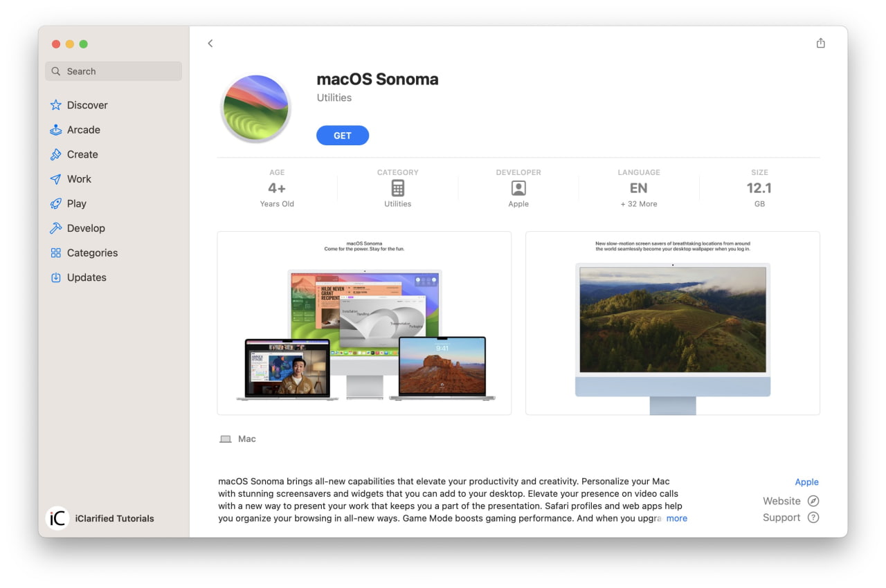Open the Discover section in the sidebar
This screenshot has width=886, height=588.
(87, 104)
